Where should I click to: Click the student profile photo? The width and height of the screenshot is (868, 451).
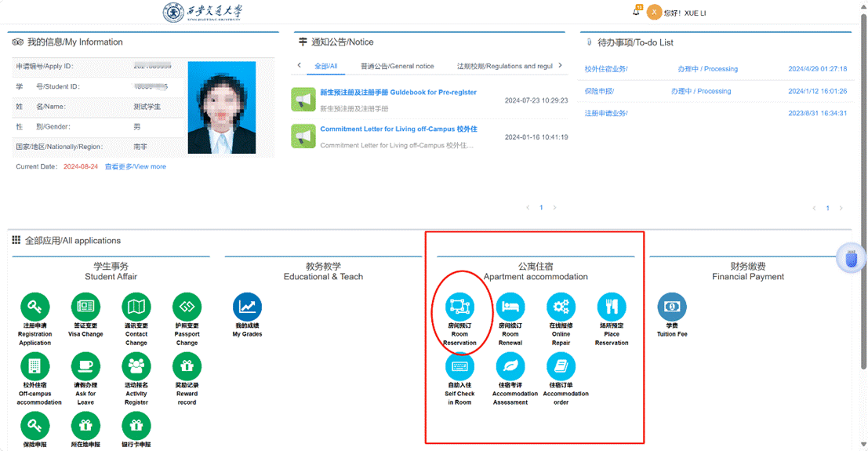(x=221, y=107)
